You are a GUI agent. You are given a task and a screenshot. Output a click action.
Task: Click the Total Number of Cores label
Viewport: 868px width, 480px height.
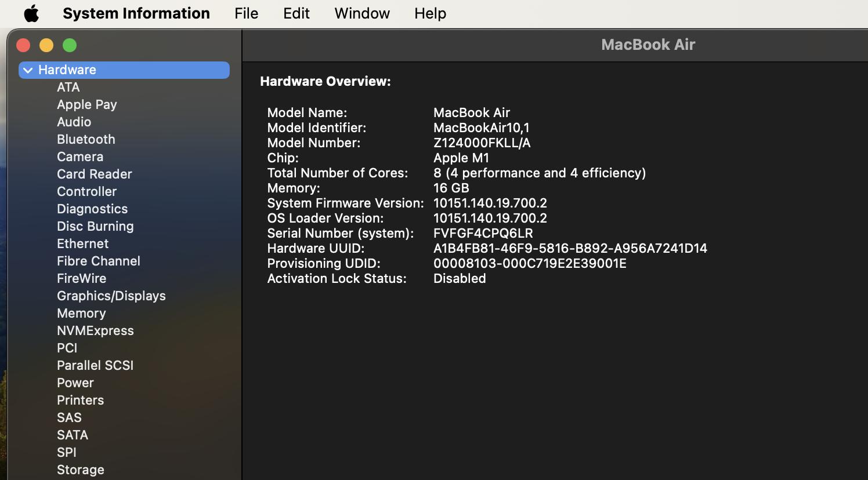[338, 173]
